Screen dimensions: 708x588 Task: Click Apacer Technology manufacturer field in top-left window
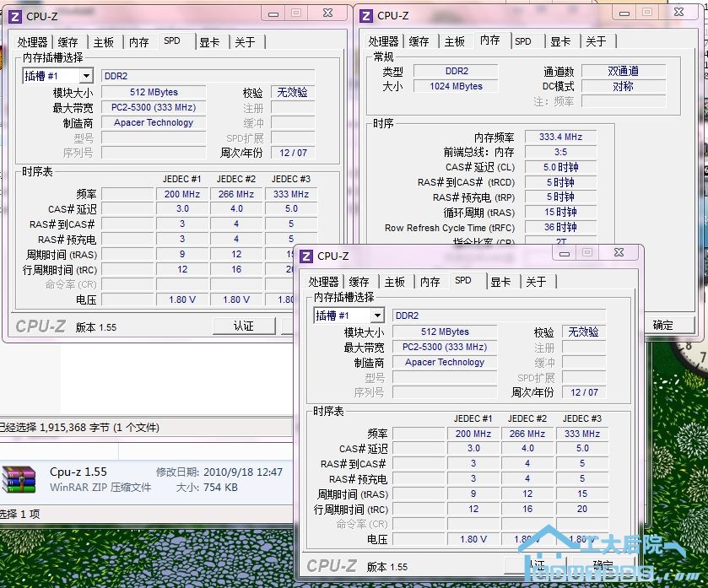[154, 122]
